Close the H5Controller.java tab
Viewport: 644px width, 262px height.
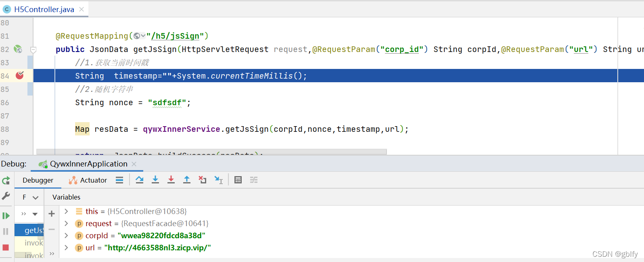(82, 9)
